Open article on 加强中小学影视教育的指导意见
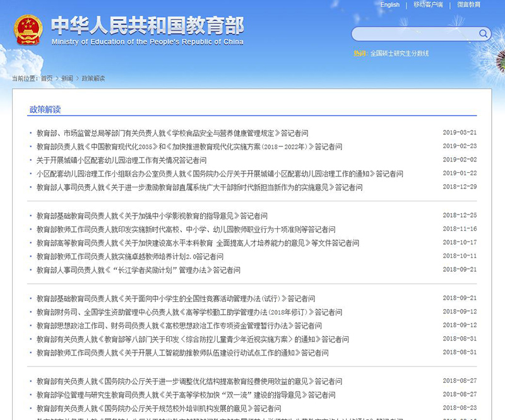Image resolution: width=505 pixels, height=420 pixels. 152,216
